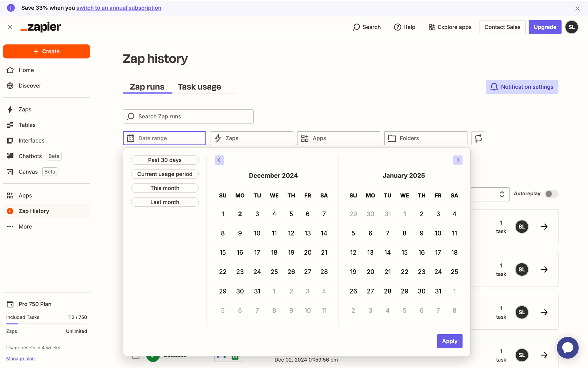Follow switch to an annual subscription link
This screenshot has width=588, height=368.
[x=119, y=8]
